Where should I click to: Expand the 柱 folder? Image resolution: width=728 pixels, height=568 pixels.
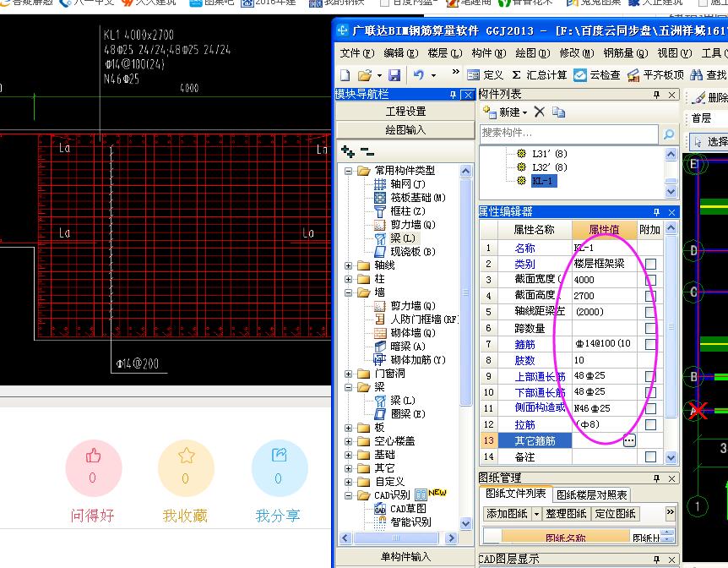(348, 279)
